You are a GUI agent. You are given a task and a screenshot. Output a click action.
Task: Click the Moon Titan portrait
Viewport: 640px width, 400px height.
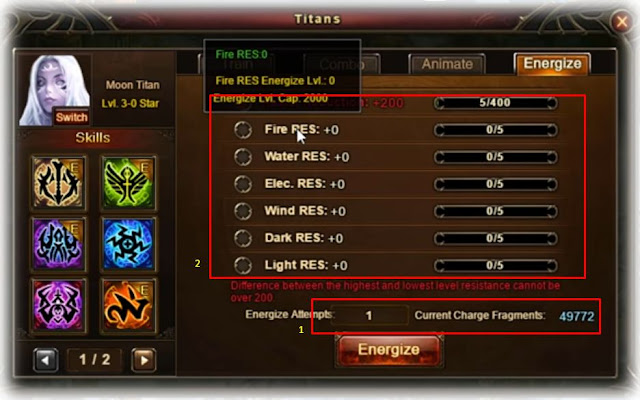[x=54, y=90]
